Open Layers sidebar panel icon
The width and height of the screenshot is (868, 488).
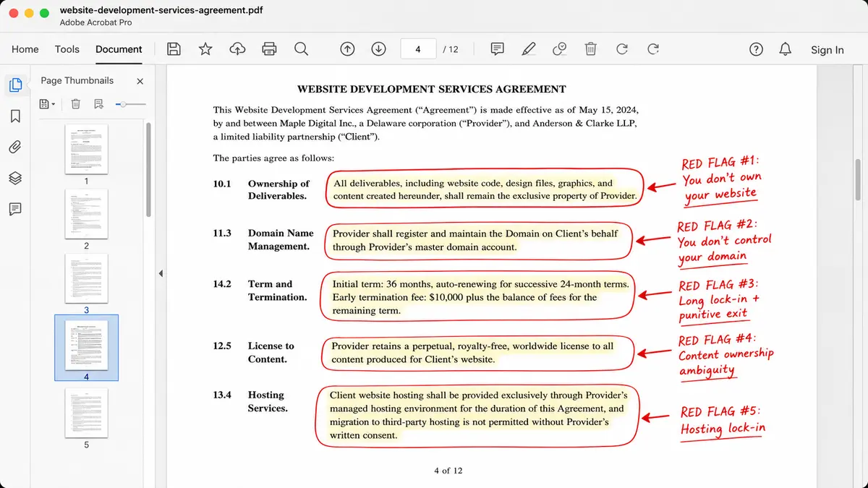point(15,178)
